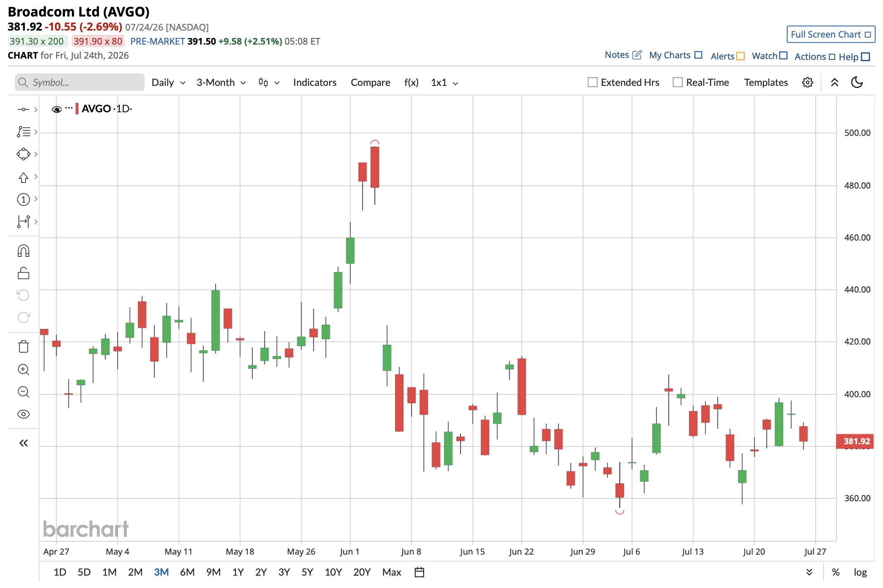The width and height of the screenshot is (883, 588).
Task: Open the Notes link
Action: pos(623,55)
